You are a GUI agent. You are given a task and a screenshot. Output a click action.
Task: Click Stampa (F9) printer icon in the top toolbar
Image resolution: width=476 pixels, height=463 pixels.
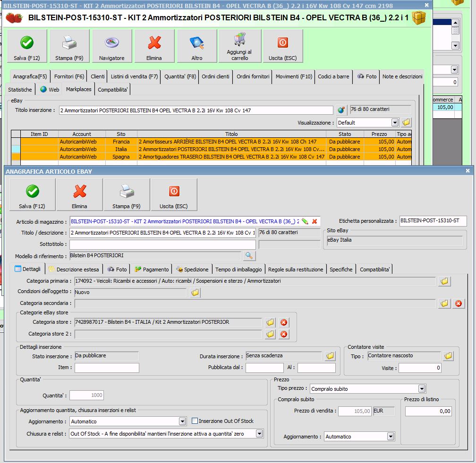click(69, 46)
